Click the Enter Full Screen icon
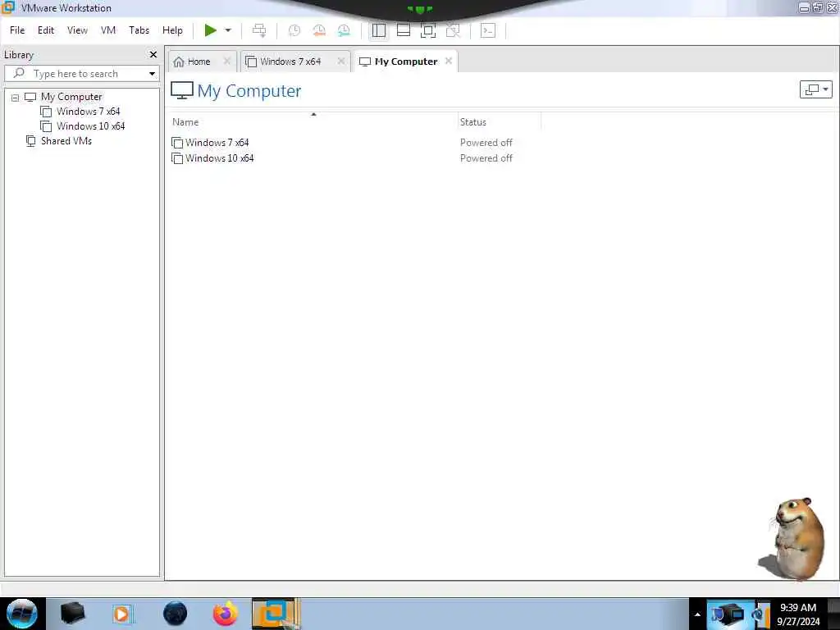 pos(428,30)
